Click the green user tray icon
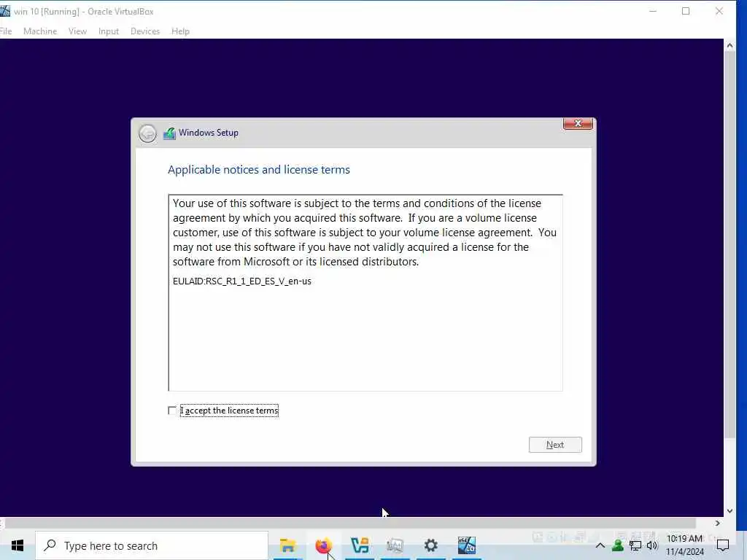The height and width of the screenshot is (560, 747). pyautogui.click(x=618, y=545)
